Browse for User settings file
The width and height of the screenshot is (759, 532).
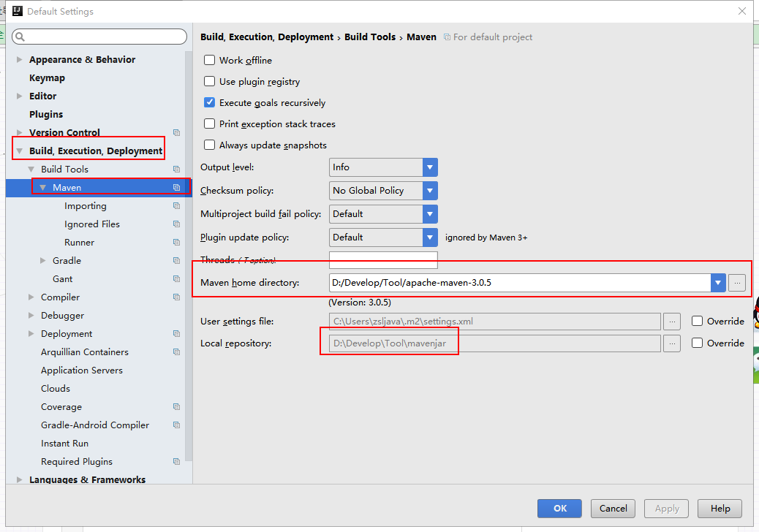(x=672, y=321)
